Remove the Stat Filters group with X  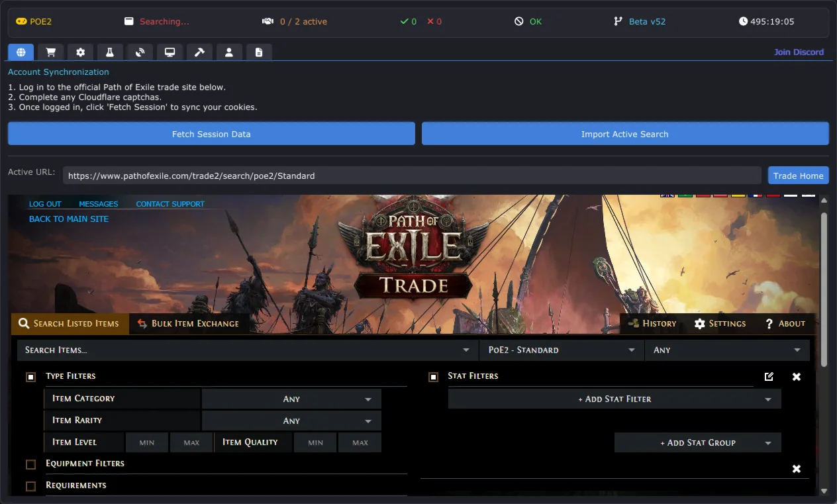click(797, 376)
